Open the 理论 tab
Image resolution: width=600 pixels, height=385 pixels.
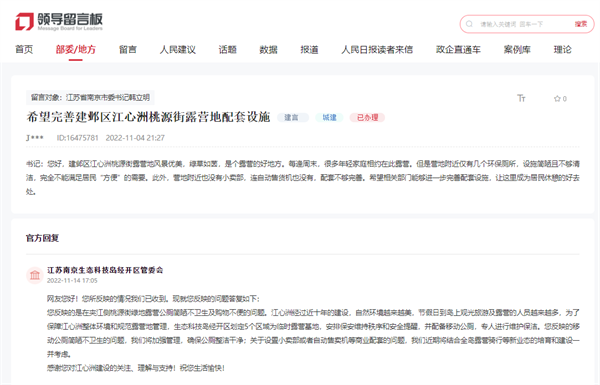point(562,49)
